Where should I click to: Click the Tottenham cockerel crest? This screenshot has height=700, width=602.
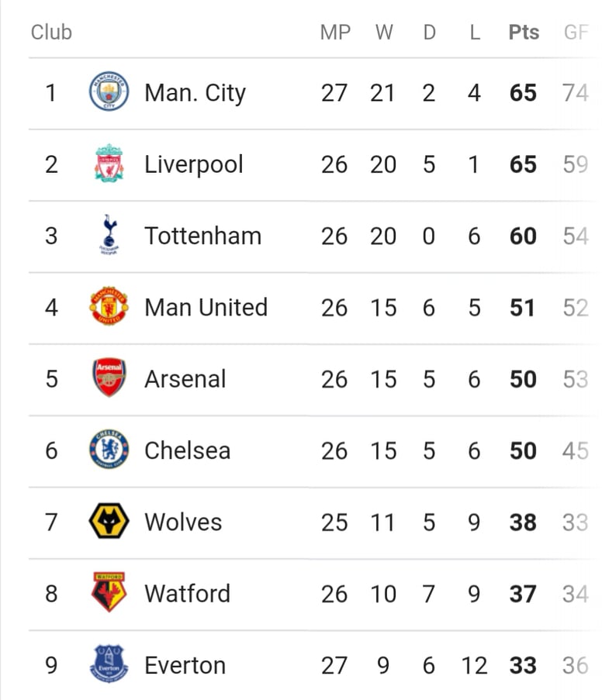[109, 235]
